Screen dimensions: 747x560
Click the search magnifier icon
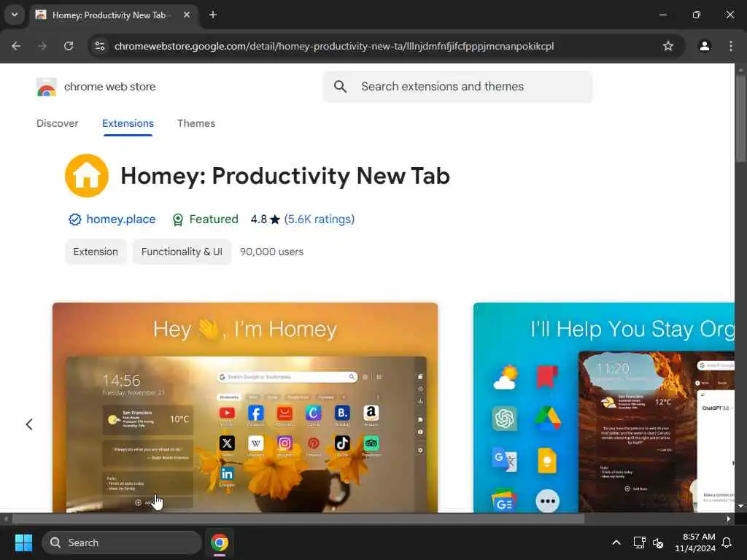click(x=340, y=87)
